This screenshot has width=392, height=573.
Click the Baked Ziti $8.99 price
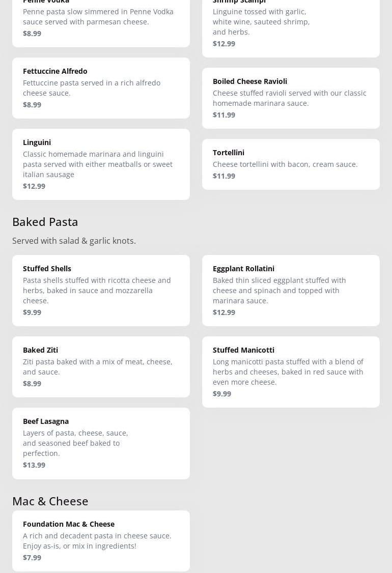tap(32, 383)
